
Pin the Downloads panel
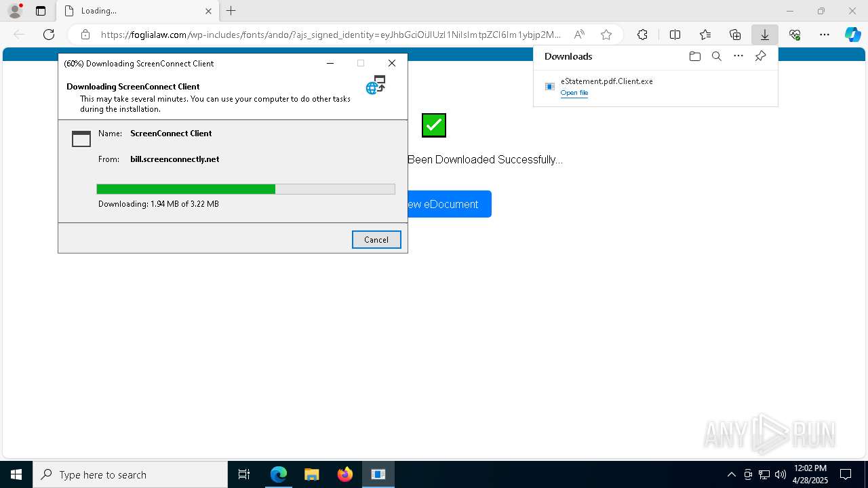point(760,56)
